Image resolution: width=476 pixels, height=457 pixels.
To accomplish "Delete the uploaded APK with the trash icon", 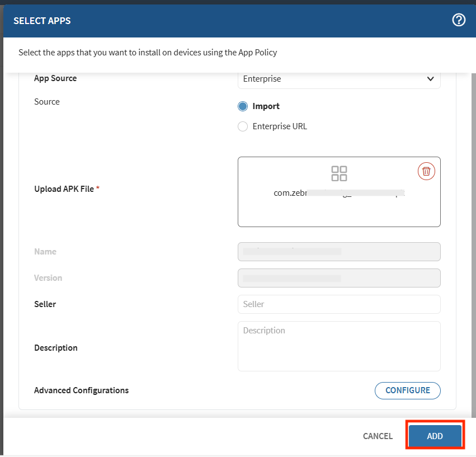I will click(426, 171).
